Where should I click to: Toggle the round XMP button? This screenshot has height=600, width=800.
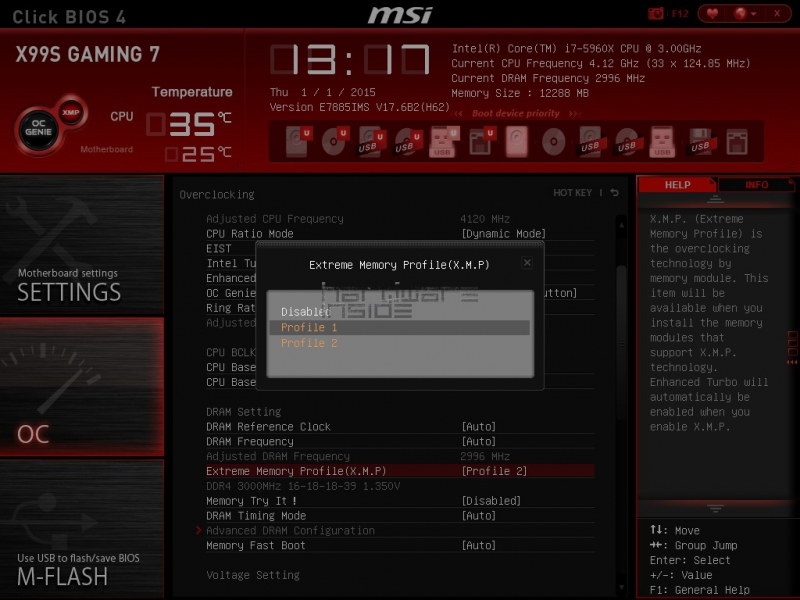[71, 113]
